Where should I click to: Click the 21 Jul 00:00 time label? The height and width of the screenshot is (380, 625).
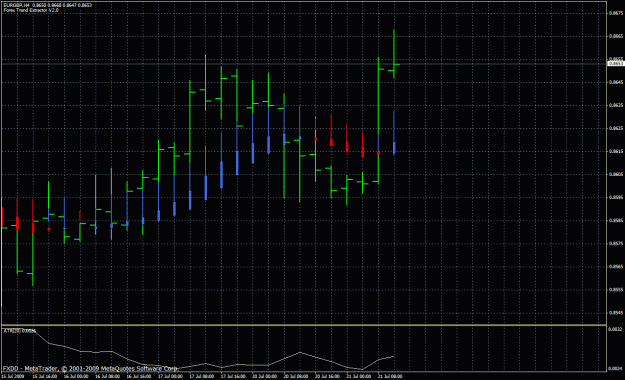(x=359, y=376)
